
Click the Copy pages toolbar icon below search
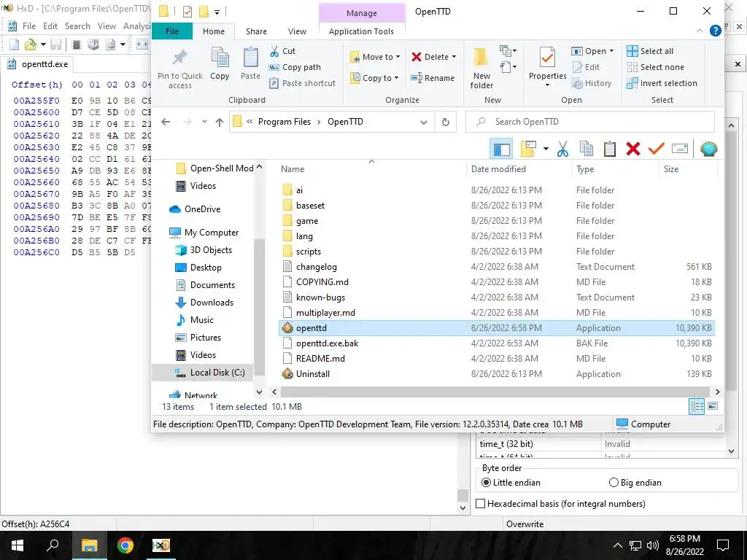click(587, 149)
